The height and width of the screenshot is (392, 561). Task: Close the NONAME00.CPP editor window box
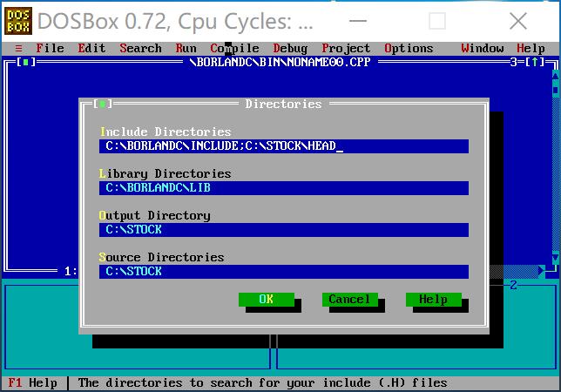click(x=26, y=62)
